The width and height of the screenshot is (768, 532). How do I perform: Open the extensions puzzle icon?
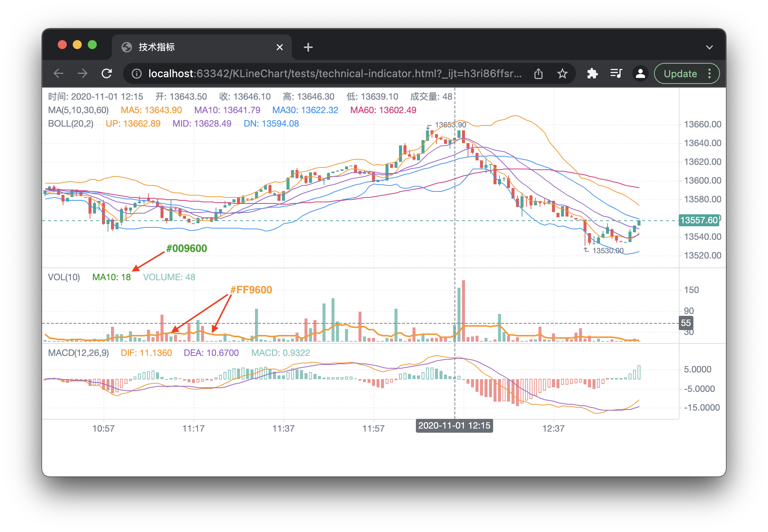(592, 73)
